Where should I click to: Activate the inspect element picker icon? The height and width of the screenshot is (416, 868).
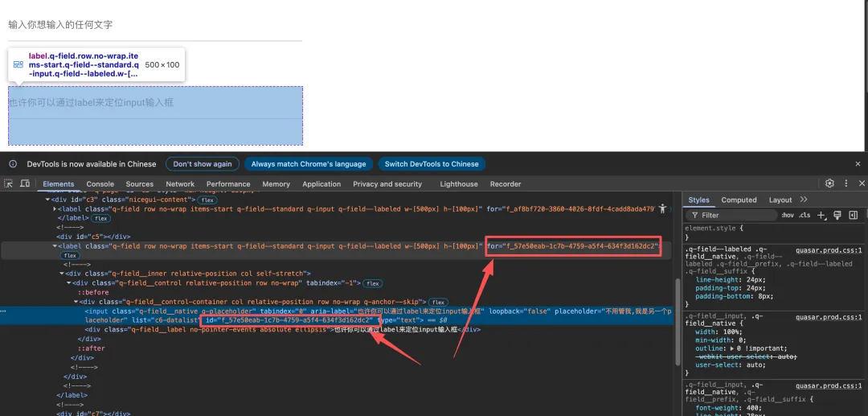pos(10,184)
